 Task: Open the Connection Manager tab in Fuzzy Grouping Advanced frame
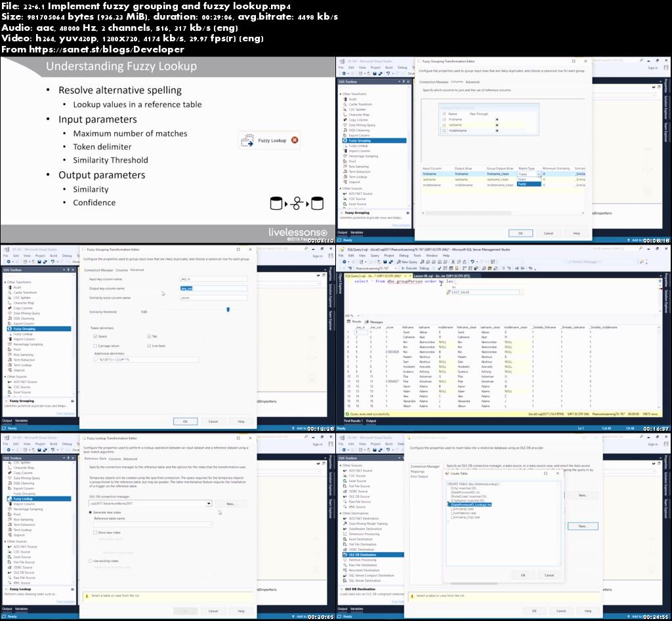tap(98, 270)
